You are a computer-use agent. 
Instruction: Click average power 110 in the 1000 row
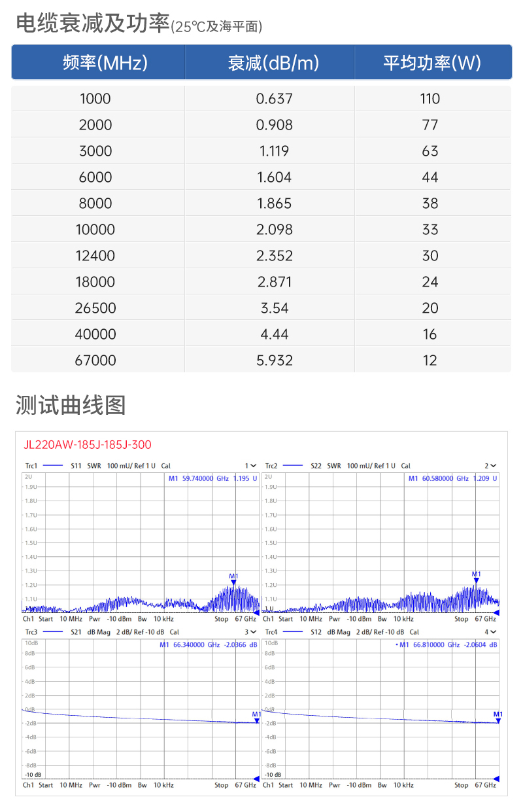click(x=430, y=99)
